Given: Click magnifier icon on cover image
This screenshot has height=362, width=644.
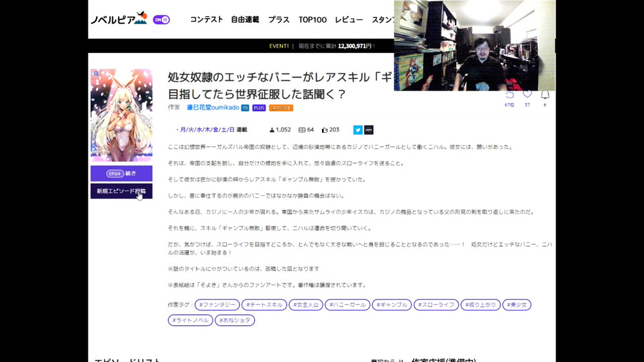Looking at the screenshot, I should (x=96, y=74).
